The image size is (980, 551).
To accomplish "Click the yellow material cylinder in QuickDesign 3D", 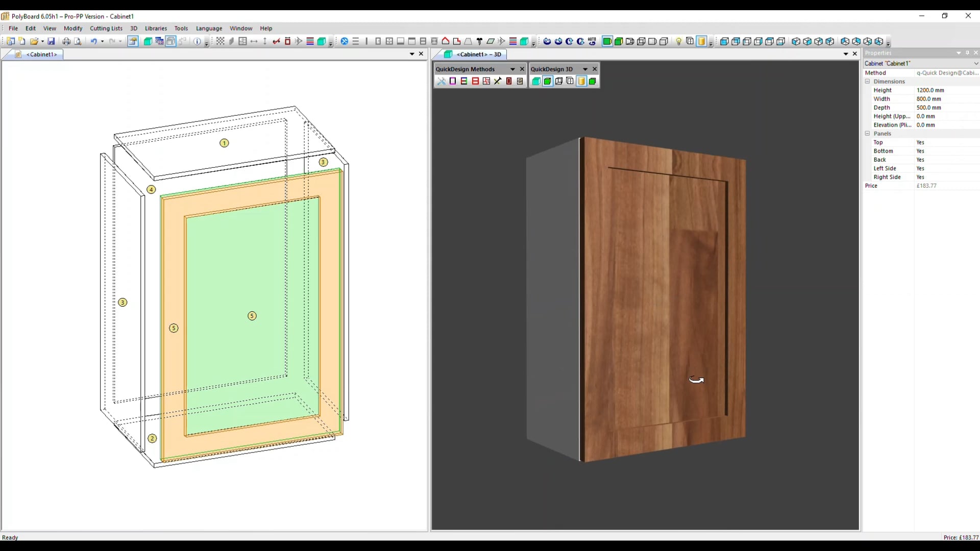I will pyautogui.click(x=582, y=81).
